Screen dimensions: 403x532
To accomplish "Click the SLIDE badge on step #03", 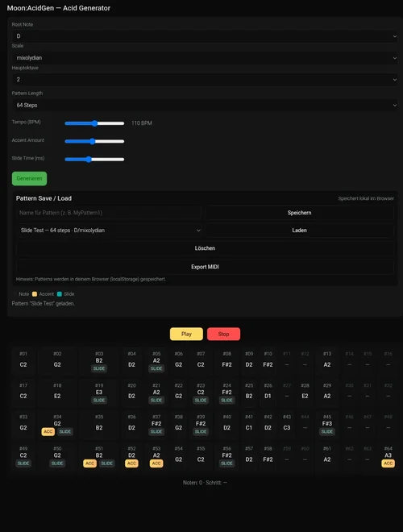I will tap(99, 368).
